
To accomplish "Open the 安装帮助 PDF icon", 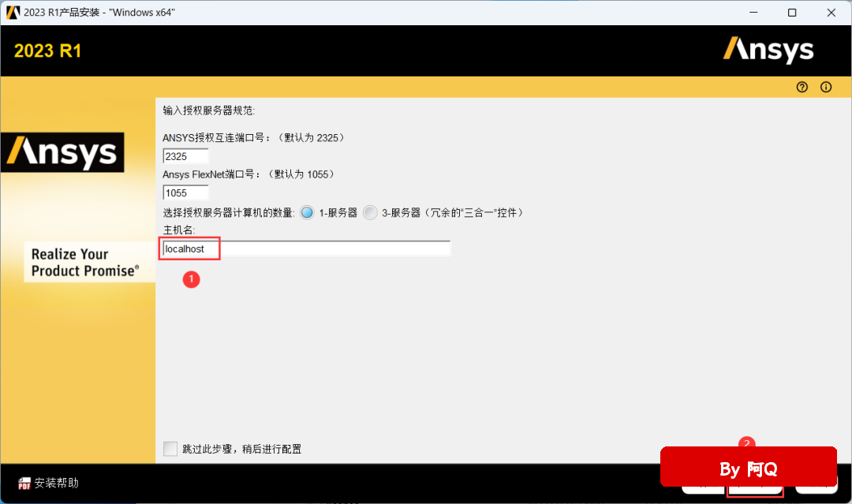I will point(24,483).
